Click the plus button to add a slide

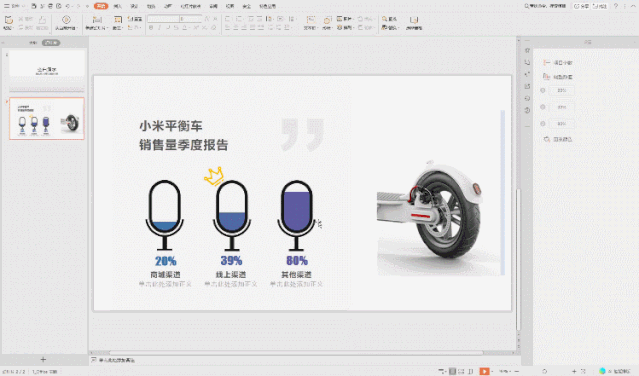coord(43,359)
